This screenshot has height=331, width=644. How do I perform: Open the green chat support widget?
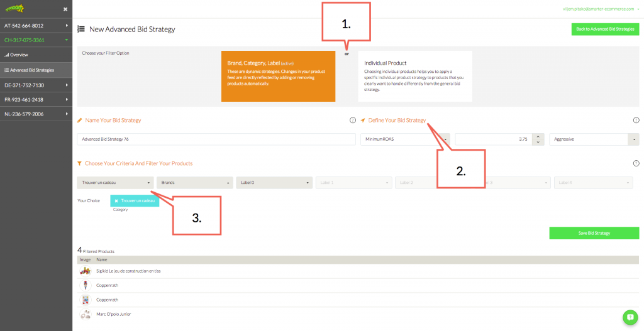(629, 317)
